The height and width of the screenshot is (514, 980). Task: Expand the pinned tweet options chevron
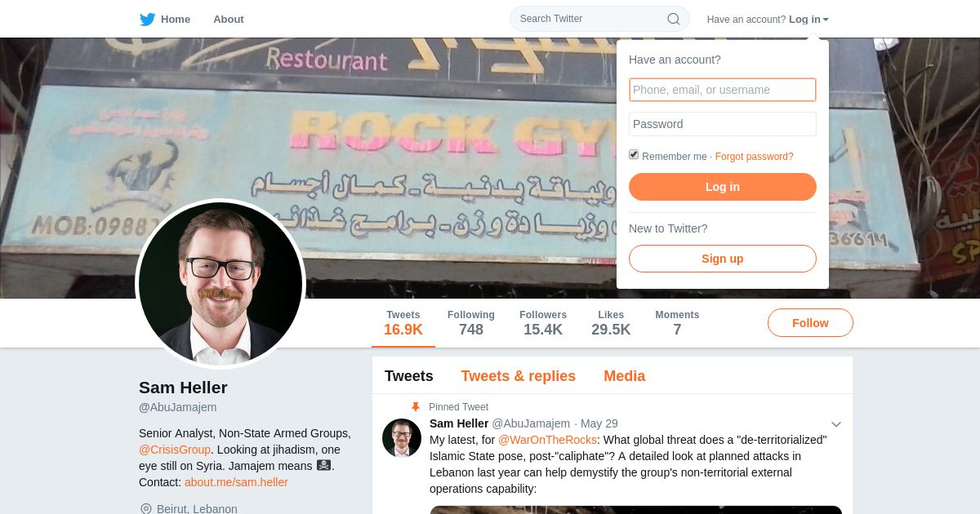point(836,424)
